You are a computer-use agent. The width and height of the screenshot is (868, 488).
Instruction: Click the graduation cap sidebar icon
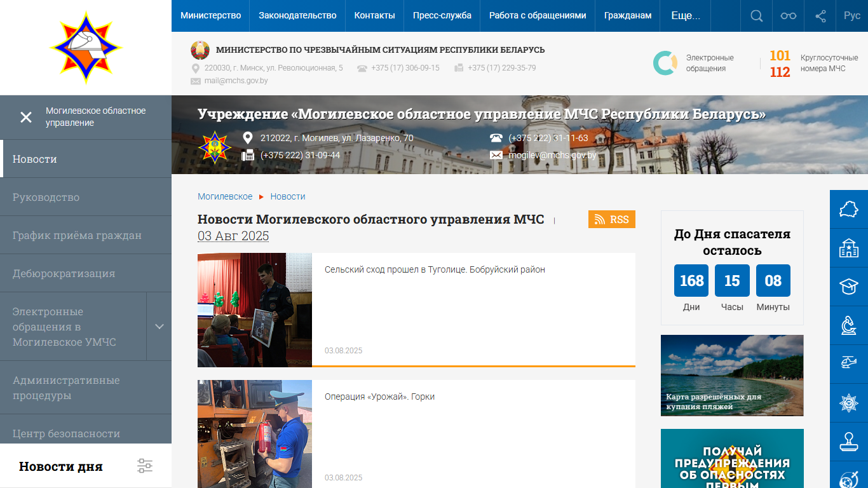pos(848,286)
